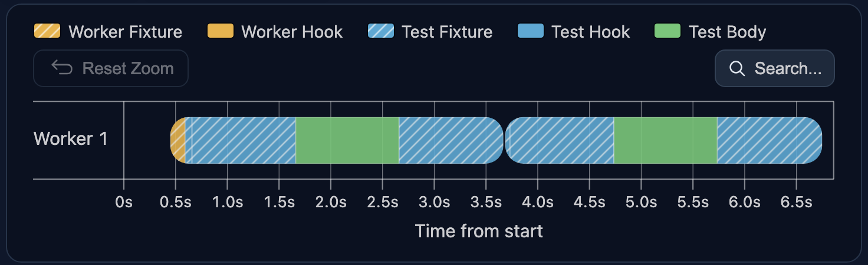Select the first green test body segment

click(347, 140)
